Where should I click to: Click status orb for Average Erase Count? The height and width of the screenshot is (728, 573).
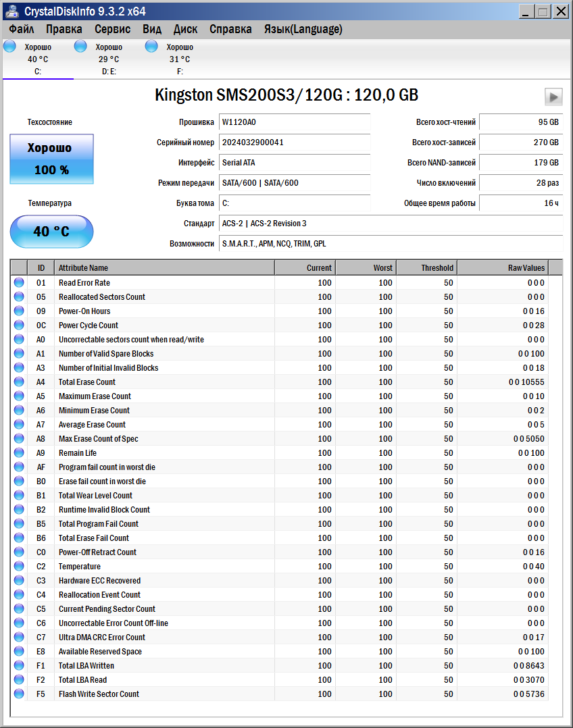click(19, 424)
